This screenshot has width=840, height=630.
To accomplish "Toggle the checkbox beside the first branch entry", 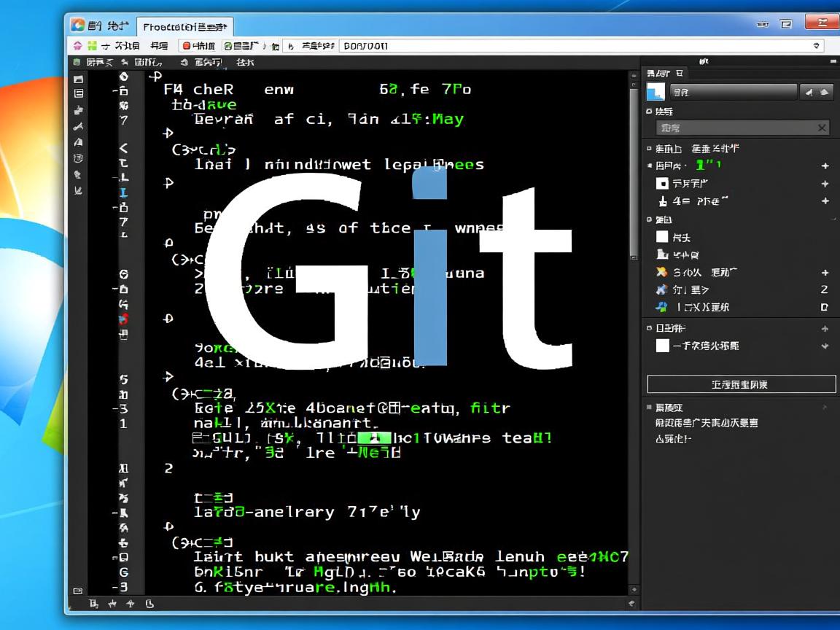I will [662, 183].
